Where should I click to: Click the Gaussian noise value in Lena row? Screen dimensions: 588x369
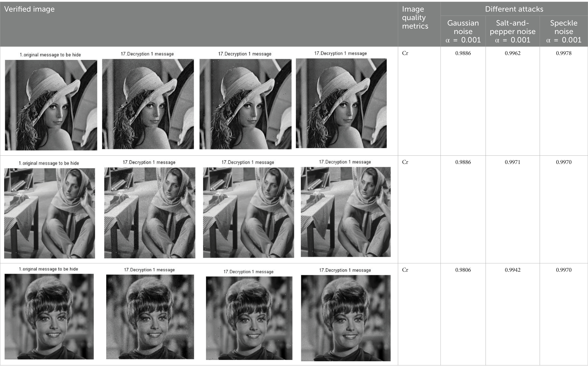tap(463, 53)
